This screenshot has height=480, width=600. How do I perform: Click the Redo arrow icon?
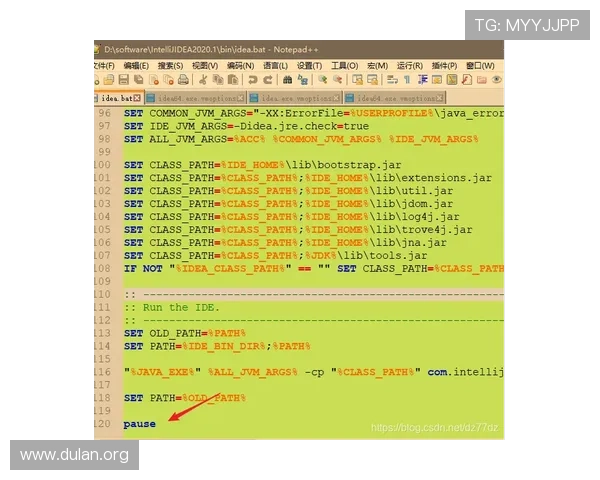point(268,80)
